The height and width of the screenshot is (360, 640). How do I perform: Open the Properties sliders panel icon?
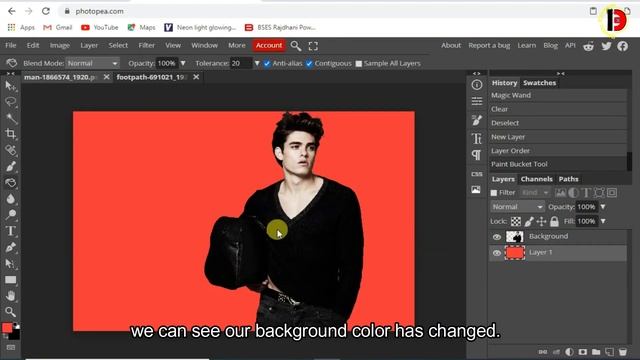pyautogui.click(x=477, y=101)
